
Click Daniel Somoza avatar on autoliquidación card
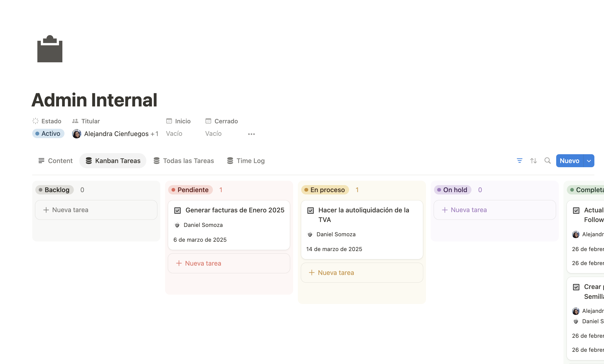(x=310, y=234)
